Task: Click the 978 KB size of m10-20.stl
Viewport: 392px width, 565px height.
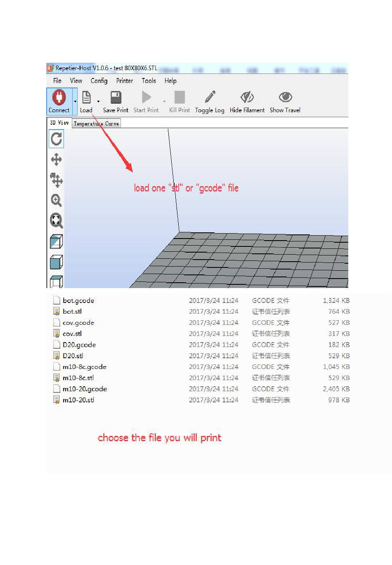Action: 339,400
